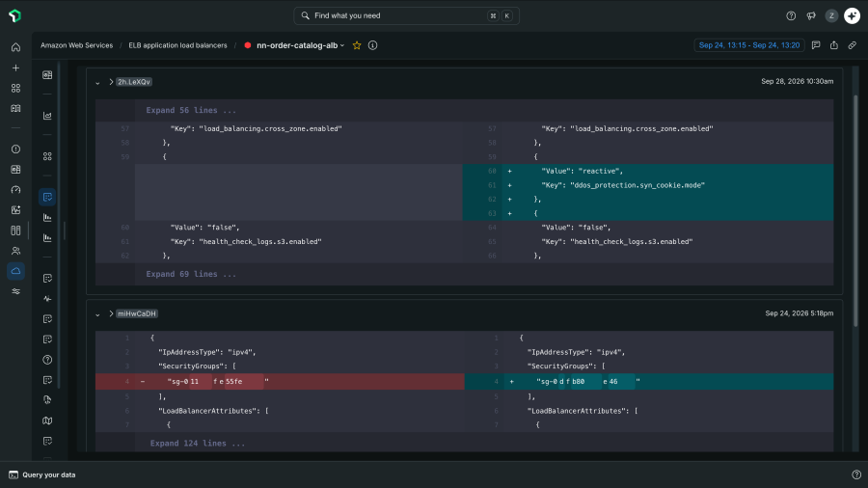Expand the 69 hidden lines
Image resolution: width=868 pixels, height=488 pixels.
pos(191,274)
